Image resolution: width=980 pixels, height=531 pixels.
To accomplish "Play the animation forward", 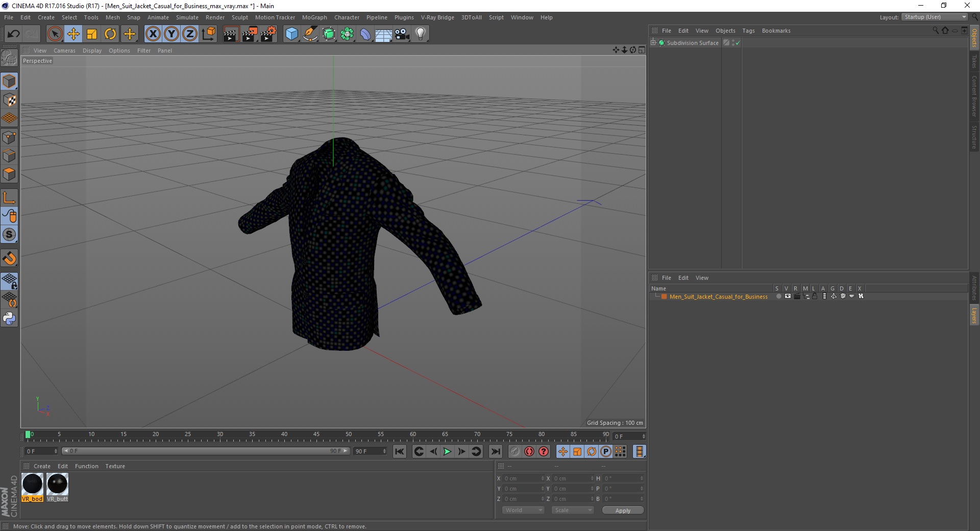I will (x=447, y=451).
